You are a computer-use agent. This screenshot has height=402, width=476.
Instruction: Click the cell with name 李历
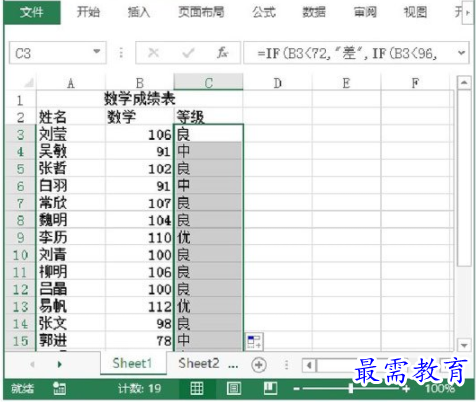tap(71, 237)
